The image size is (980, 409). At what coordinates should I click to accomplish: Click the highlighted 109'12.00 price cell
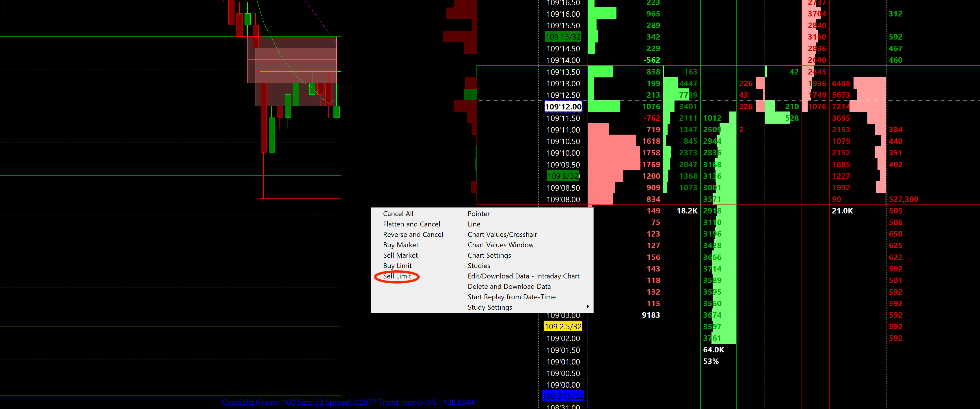click(563, 107)
